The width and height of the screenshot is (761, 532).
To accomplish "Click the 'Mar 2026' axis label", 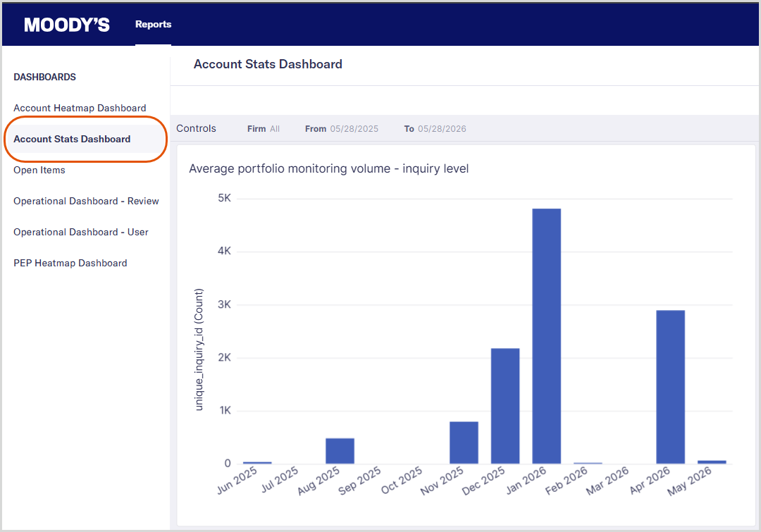I will (x=607, y=481).
